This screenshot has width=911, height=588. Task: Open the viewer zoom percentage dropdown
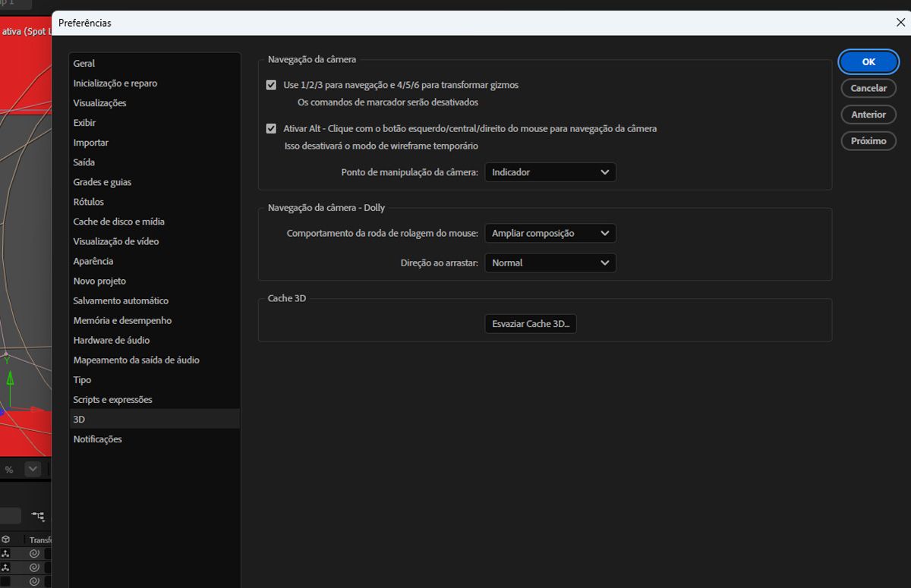click(x=33, y=469)
